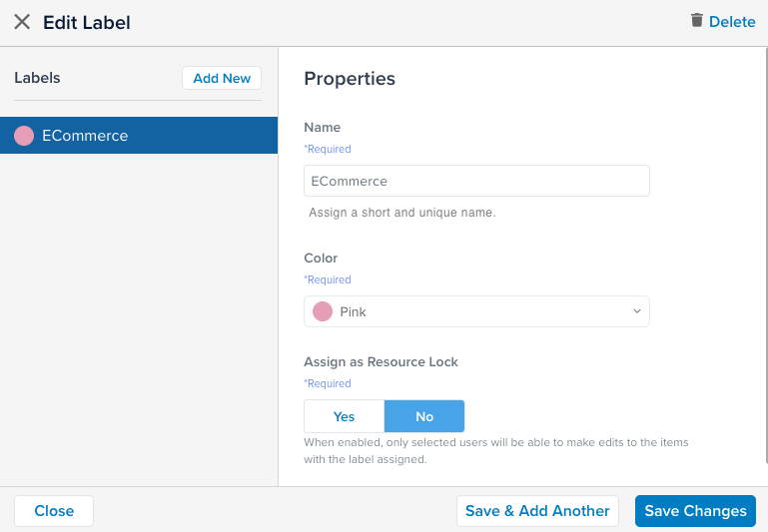
Task: Enable Resource Lock by choosing Yes
Action: (x=345, y=416)
